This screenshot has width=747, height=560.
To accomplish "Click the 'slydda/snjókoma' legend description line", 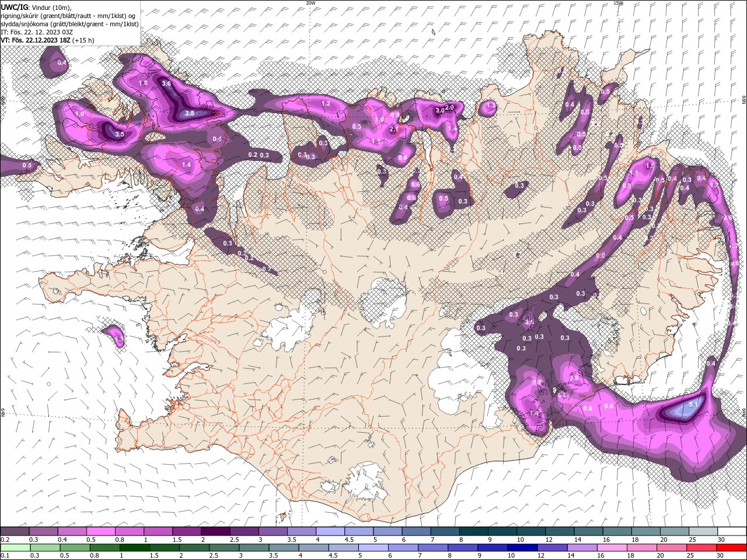I will tap(69, 24).
